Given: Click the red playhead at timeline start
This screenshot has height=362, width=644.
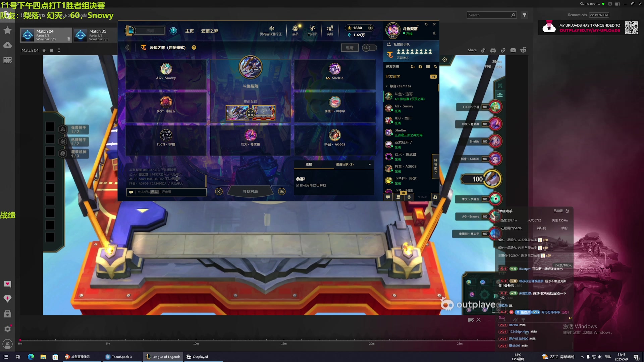Looking at the screenshot, I should point(20,340).
